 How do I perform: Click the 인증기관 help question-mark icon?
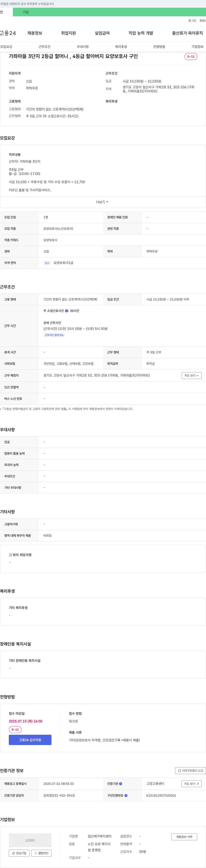(121, 784)
